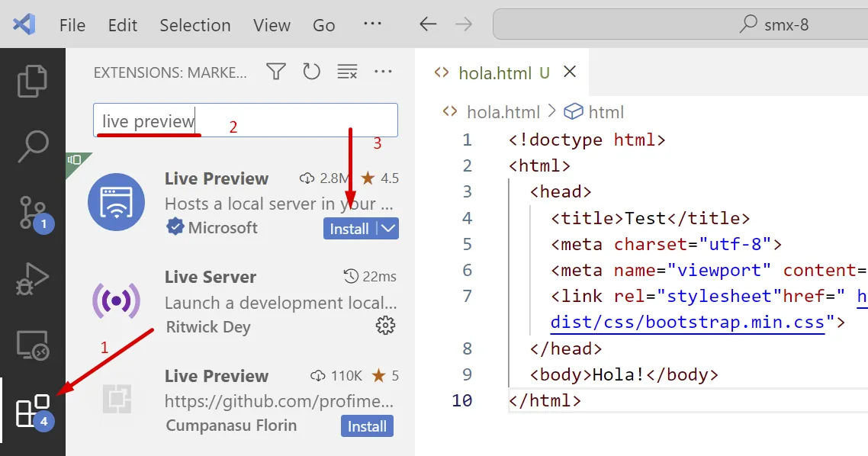Image resolution: width=868 pixels, height=456 pixels.
Task: Close the hola.html tab
Action: (570, 72)
